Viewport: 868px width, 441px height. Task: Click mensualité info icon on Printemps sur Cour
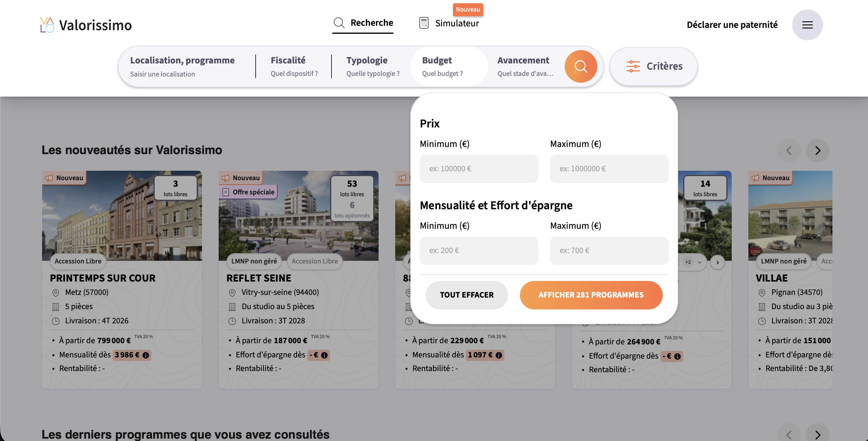(145, 355)
